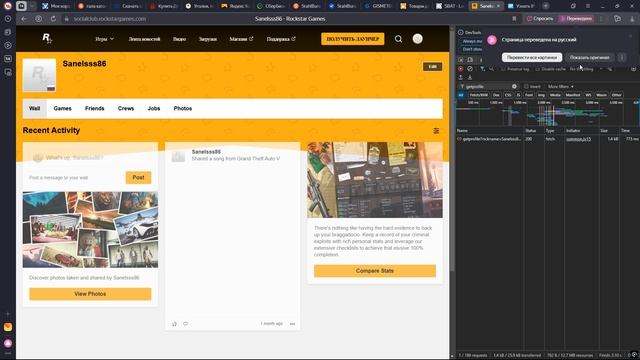The width and height of the screenshot is (640, 360).
Task: Open the common.js initiator link
Action: coord(578,139)
